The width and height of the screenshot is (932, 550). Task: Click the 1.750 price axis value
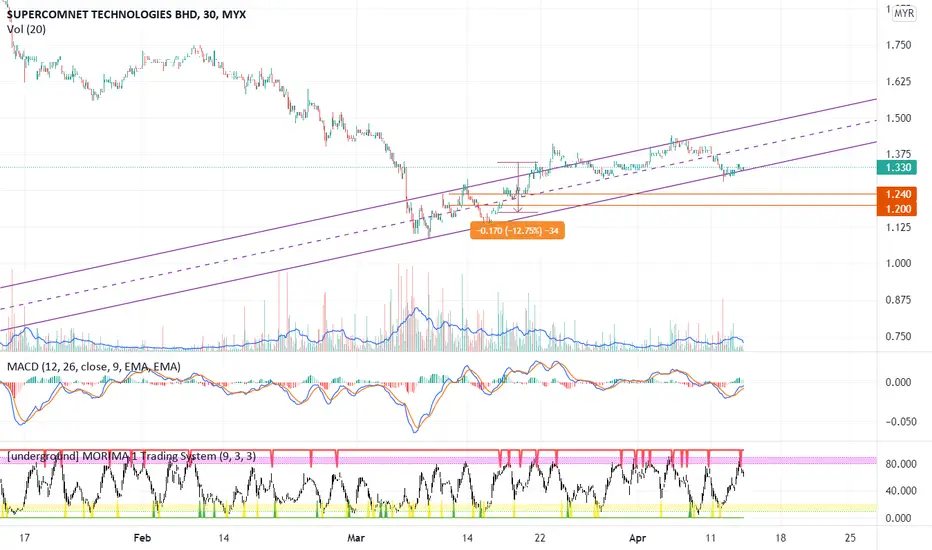tap(898, 45)
